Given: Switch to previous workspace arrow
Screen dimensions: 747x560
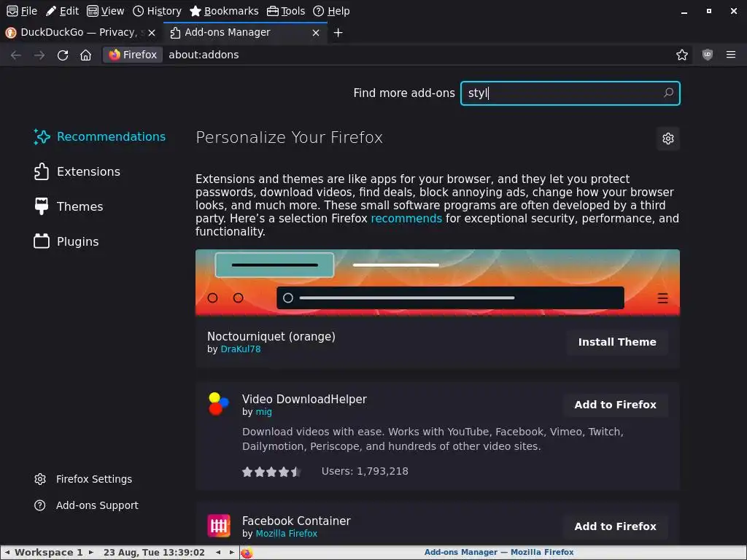Looking at the screenshot, I should tap(7, 553).
